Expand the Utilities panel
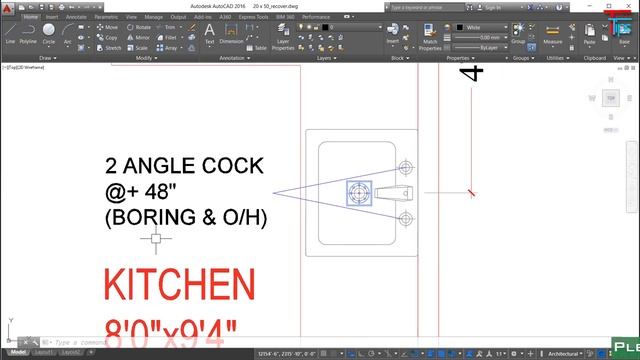640x360 pixels. (x=558, y=58)
